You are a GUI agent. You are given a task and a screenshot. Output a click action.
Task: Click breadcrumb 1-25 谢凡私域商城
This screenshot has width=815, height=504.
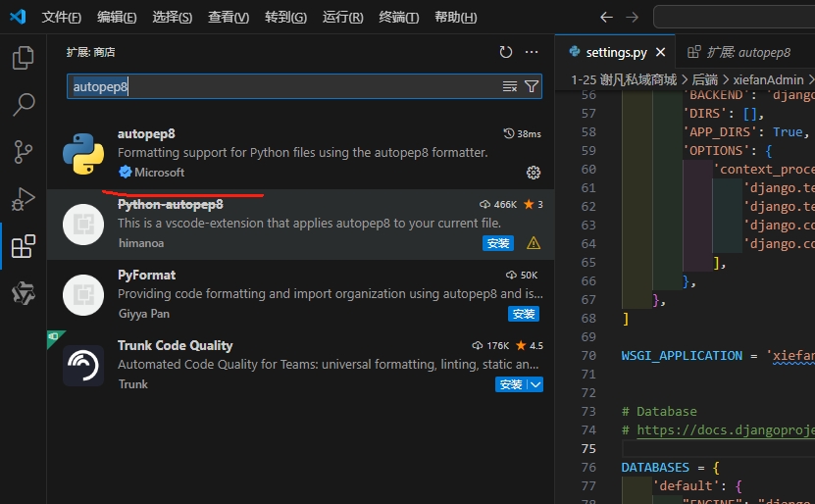click(x=624, y=80)
